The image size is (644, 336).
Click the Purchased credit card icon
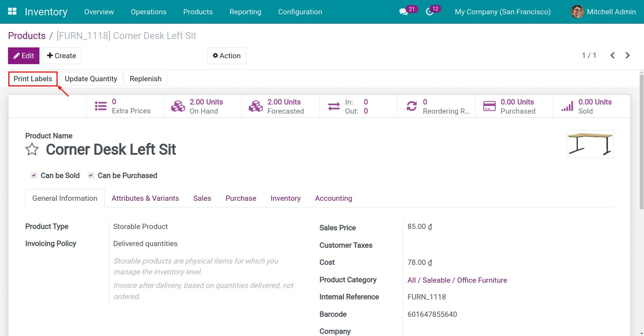(489, 106)
